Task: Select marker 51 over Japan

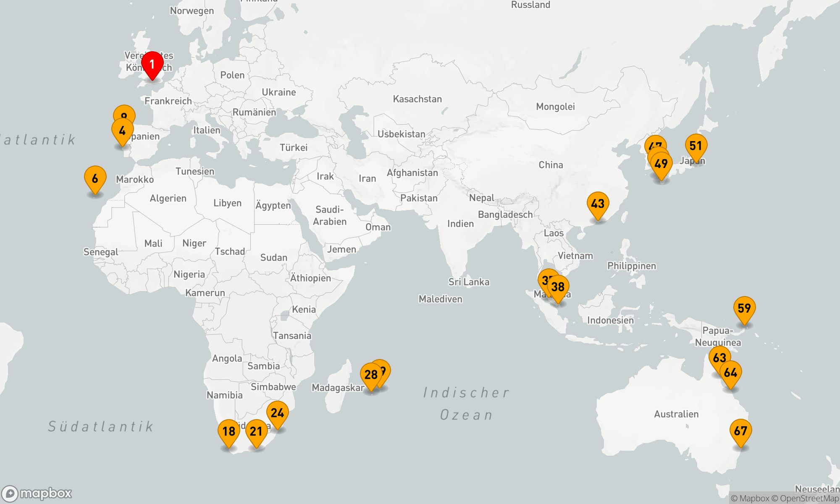Action: coord(696,146)
